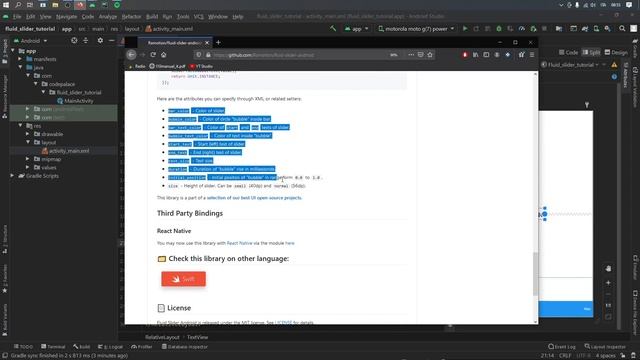
Task: Open the Database Inspector tool window
Action: [x=185, y=347]
